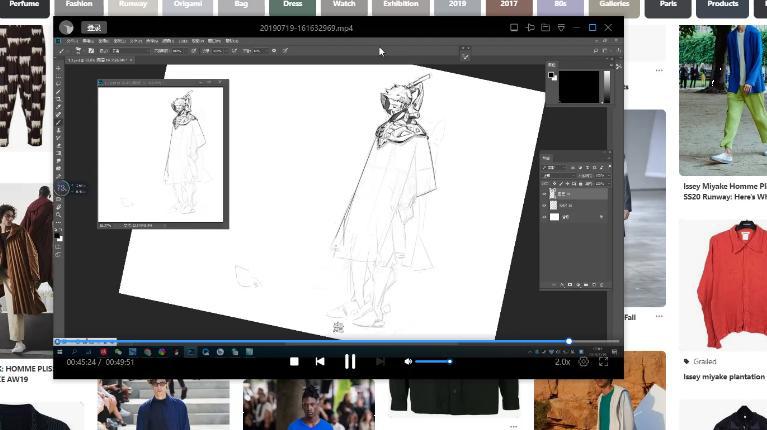767x430 pixels.
Task: Select the Rectangular Marquee tool
Action: (x=59, y=76)
